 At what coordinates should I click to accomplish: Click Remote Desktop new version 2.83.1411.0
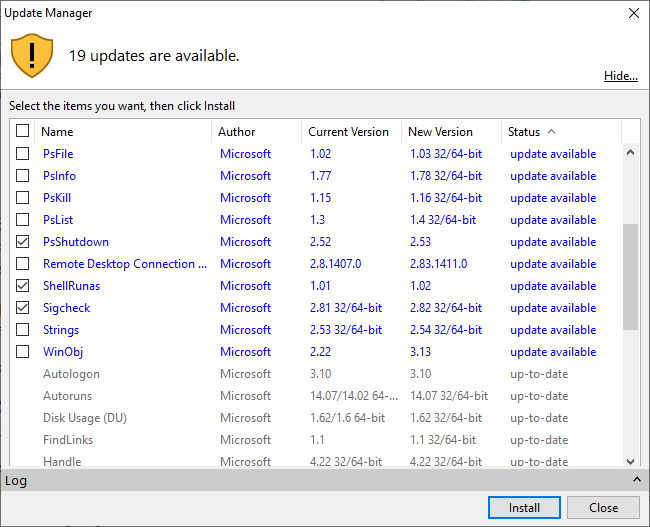439,264
